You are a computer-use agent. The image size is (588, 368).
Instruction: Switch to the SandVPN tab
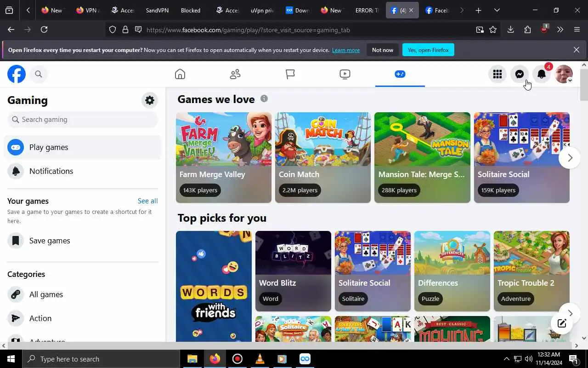[157, 10]
